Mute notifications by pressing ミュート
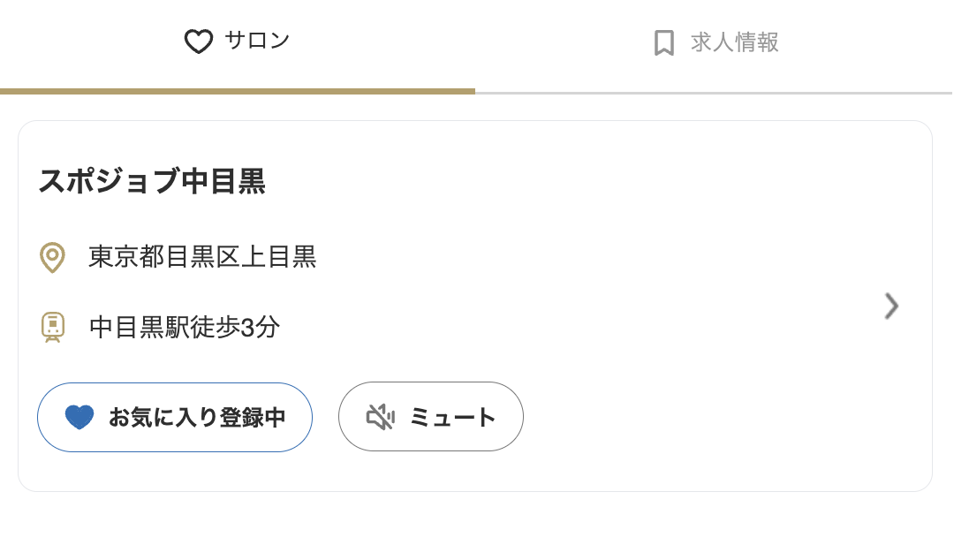Image resolution: width=954 pixels, height=560 pixels. [431, 416]
